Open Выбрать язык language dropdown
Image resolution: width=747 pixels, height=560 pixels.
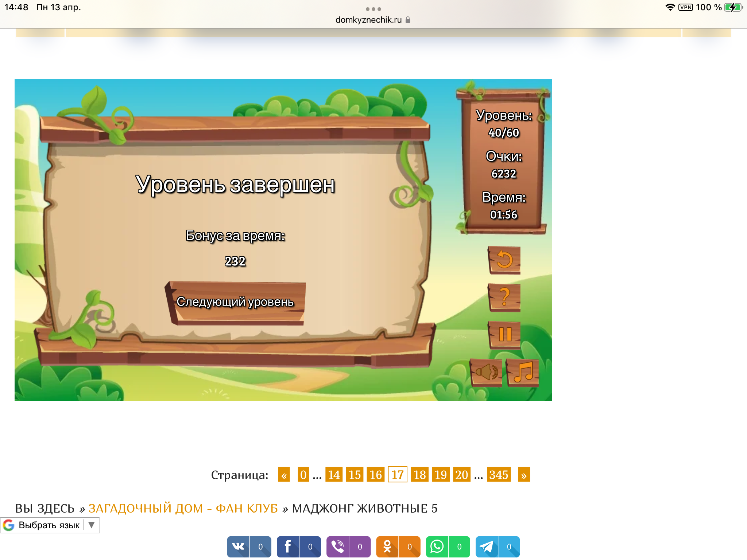click(50, 525)
